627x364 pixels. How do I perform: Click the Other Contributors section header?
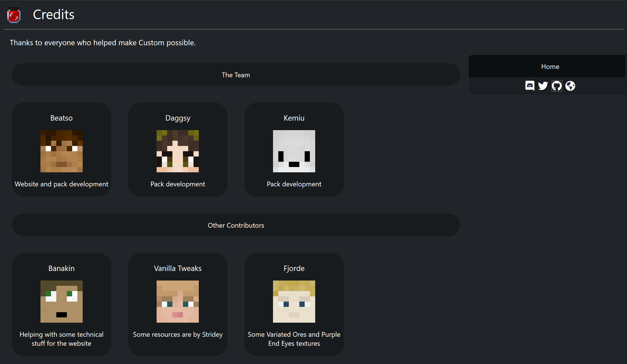pyautogui.click(x=236, y=225)
